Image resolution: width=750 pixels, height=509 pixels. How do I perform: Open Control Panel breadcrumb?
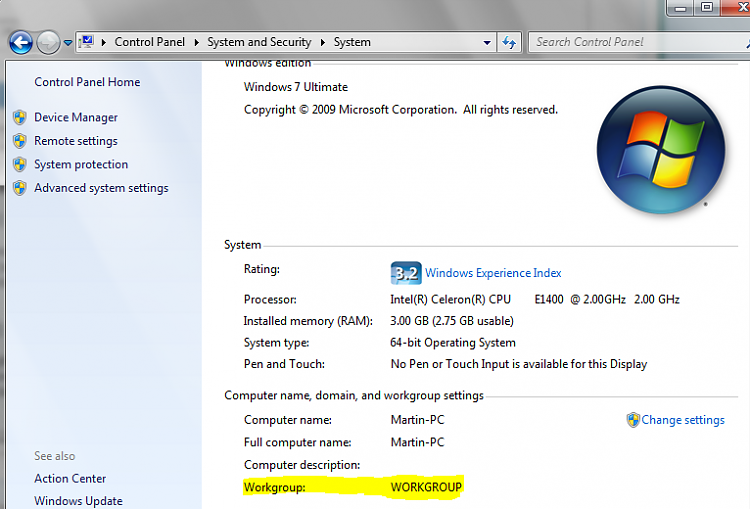click(x=150, y=42)
